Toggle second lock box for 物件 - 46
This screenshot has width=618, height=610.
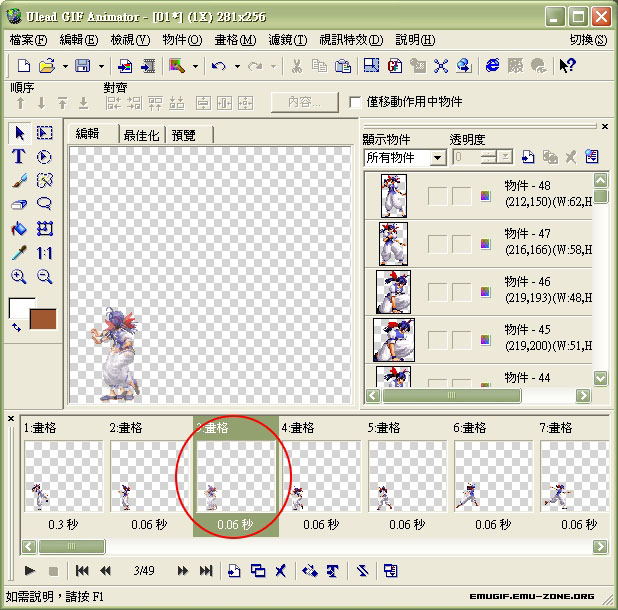click(462, 292)
